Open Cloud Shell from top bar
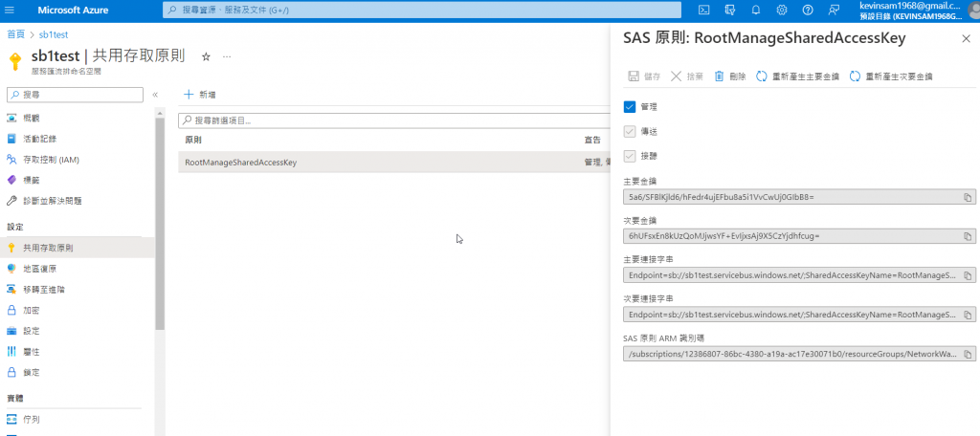The image size is (980, 436). (x=703, y=10)
